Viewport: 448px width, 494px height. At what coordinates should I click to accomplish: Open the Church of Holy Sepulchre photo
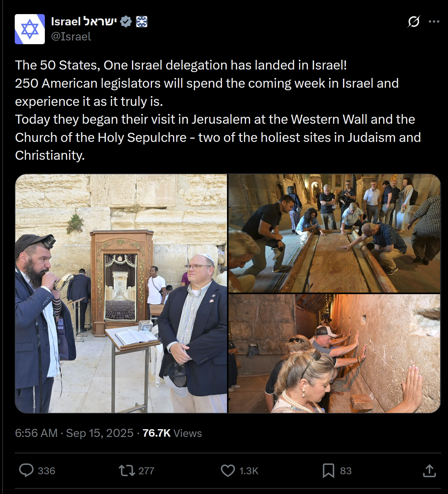pyautogui.click(x=335, y=233)
